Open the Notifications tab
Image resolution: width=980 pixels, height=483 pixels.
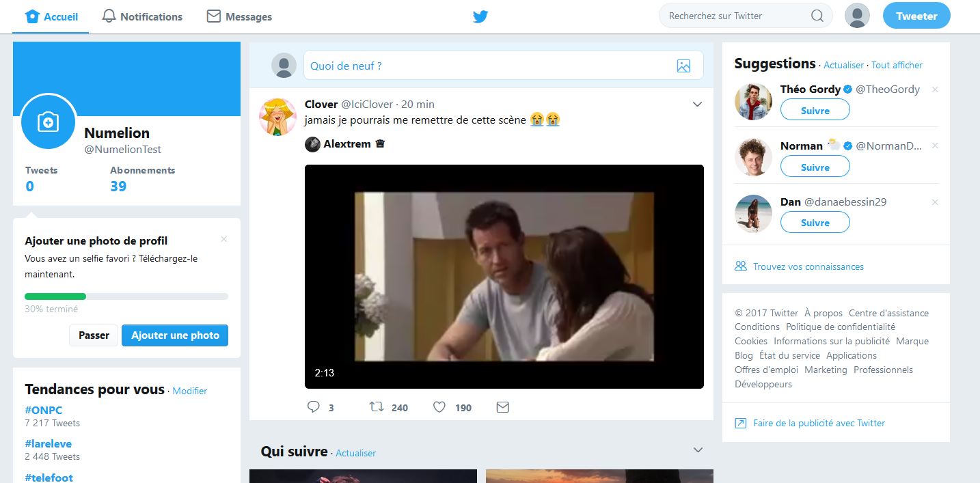coord(142,16)
